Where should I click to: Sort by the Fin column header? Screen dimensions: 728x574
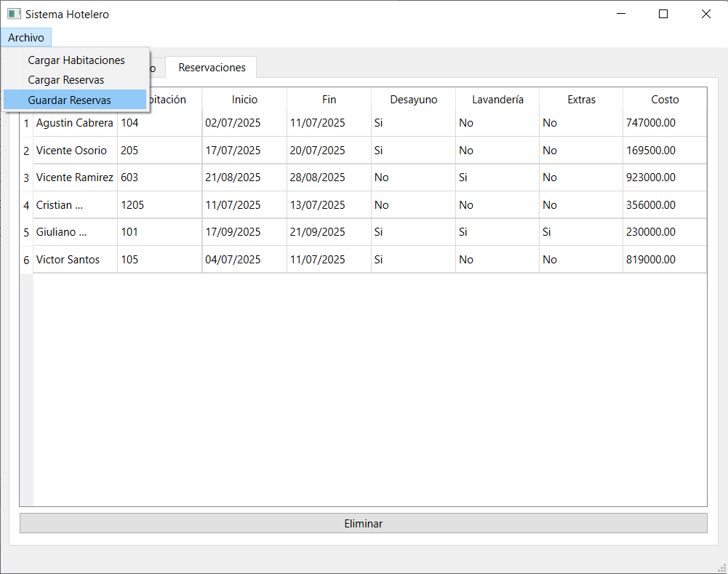click(x=329, y=100)
